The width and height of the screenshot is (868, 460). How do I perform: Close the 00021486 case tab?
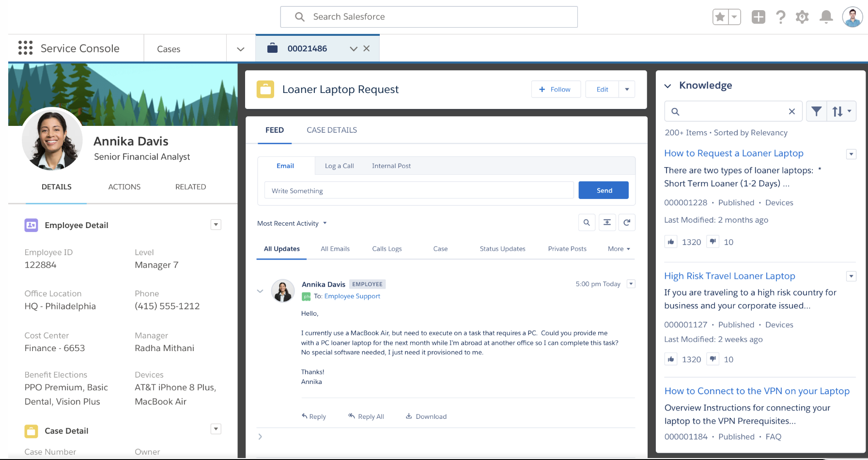(x=367, y=48)
